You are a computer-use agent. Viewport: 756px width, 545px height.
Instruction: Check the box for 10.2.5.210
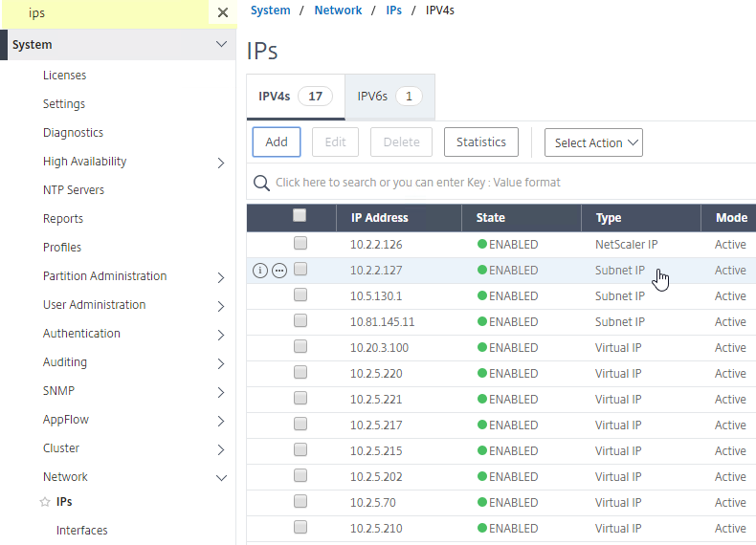point(300,527)
